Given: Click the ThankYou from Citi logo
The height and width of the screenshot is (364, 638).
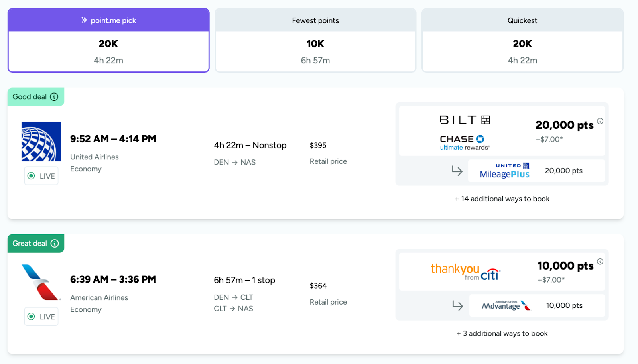Looking at the screenshot, I should point(463,271).
